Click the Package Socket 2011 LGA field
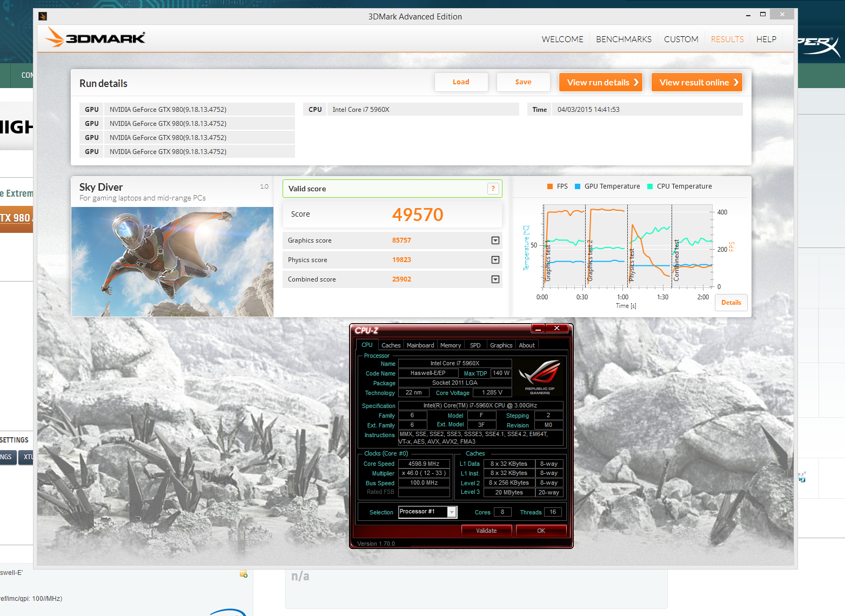 [x=455, y=383]
